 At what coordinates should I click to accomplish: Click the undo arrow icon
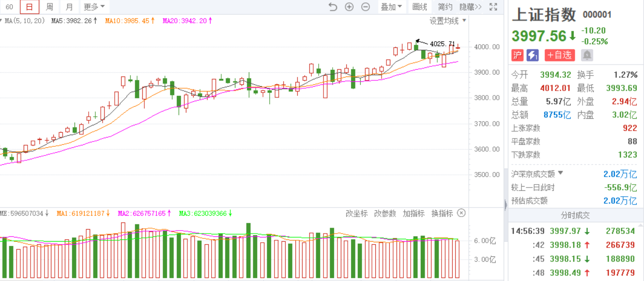pos(333,7)
